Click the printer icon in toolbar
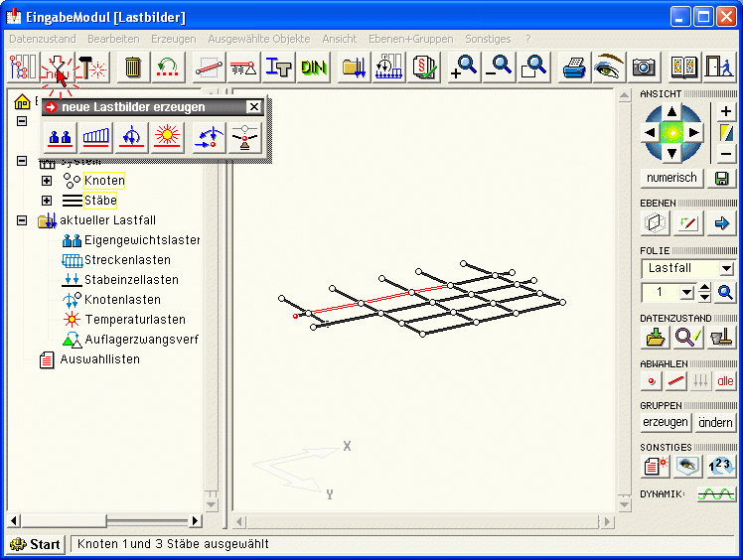743x560 pixels. tap(574, 68)
